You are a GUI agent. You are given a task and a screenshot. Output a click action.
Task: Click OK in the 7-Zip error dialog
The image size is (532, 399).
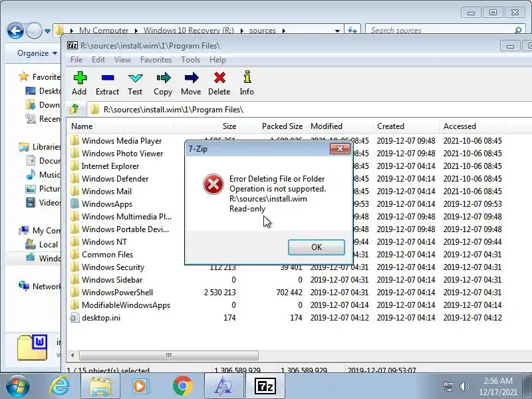click(x=317, y=247)
